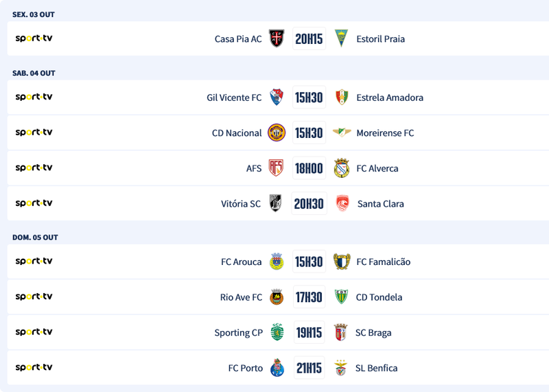Click the Rio Ave FC team name

pyautogui.click(x=241, y=297)
